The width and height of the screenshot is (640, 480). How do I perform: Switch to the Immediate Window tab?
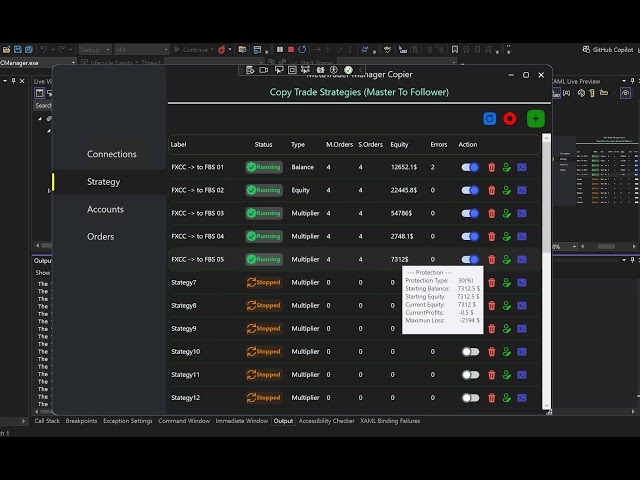click(242, 421)
